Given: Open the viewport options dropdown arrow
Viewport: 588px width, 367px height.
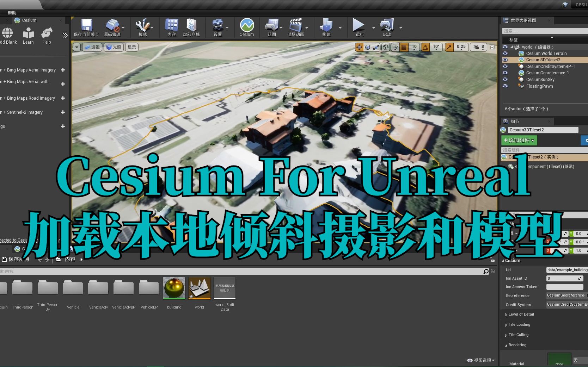Looking at the screenshot, I should click(x=76, y=47).
